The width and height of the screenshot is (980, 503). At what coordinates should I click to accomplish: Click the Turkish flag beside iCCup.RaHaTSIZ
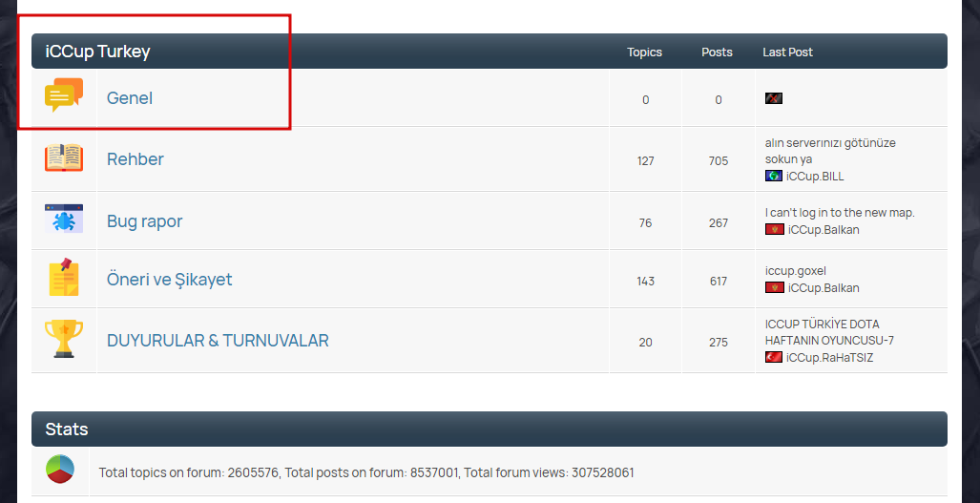pos(774,357)
